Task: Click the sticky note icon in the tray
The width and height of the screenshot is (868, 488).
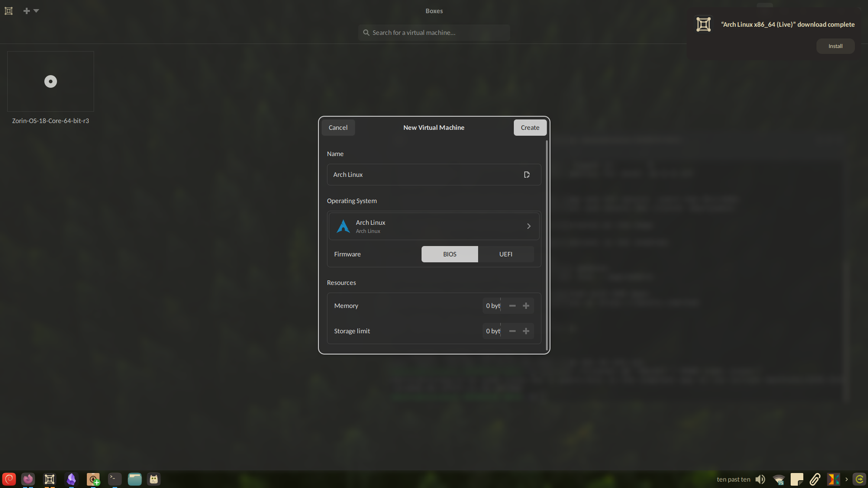Action: [797, 479]
